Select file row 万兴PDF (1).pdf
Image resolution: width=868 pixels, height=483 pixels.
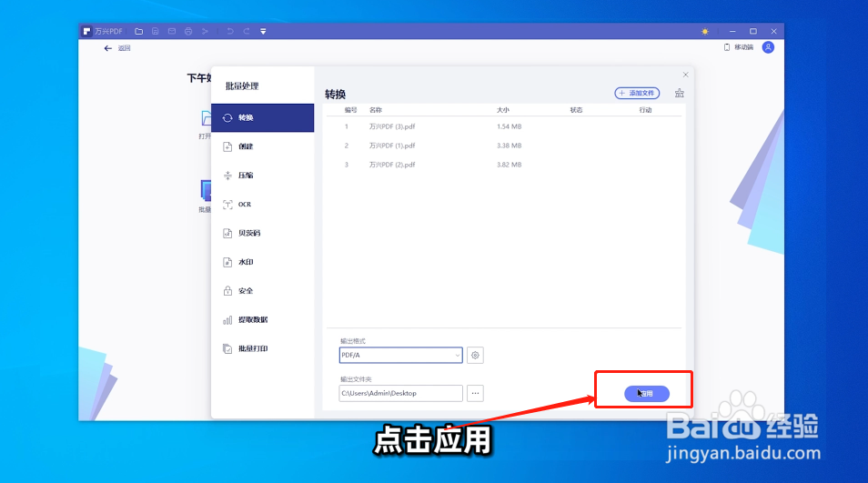(504, 146)
